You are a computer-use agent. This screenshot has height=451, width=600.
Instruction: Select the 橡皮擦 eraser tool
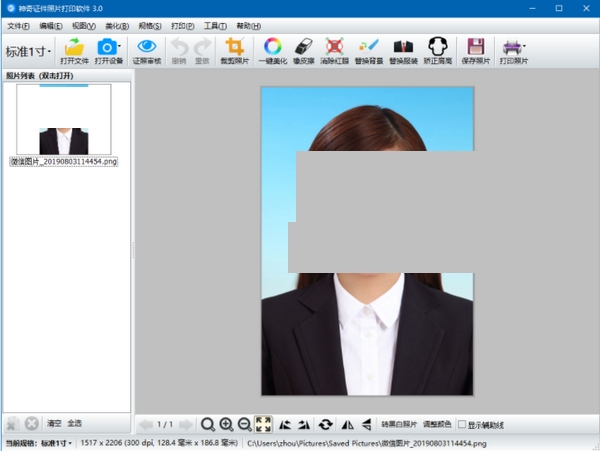point(304,47)
